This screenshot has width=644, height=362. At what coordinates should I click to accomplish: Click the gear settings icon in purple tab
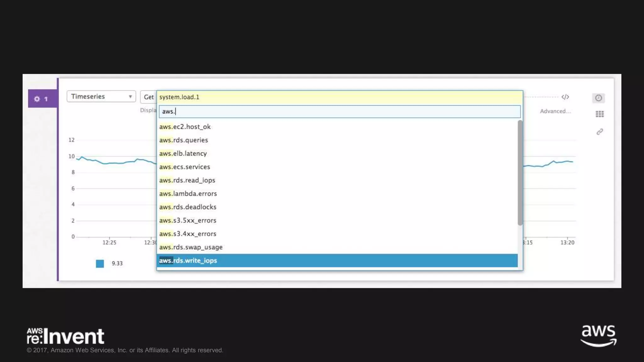tap(37, 99)
